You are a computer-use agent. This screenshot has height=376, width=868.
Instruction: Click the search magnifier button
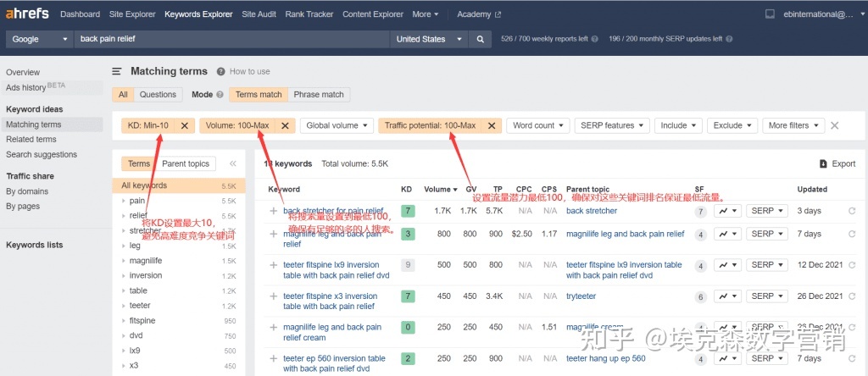click(480, 39)
